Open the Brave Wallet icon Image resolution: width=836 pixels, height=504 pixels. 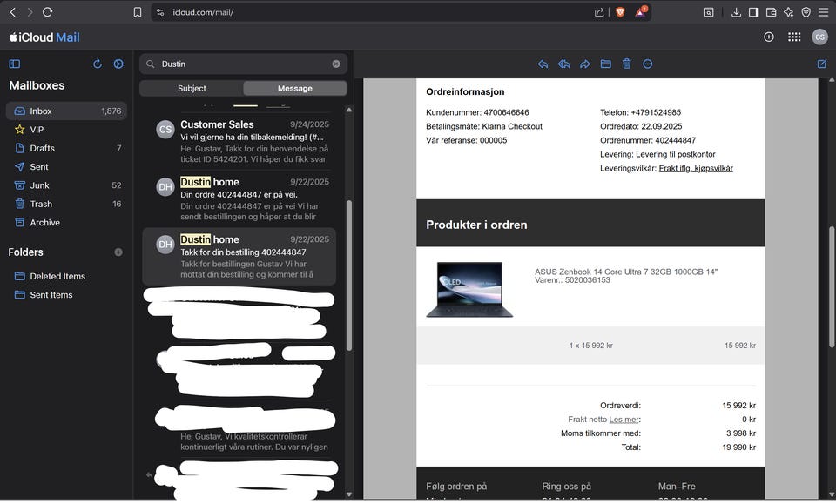pyautogui.click(x=771, y=12)
